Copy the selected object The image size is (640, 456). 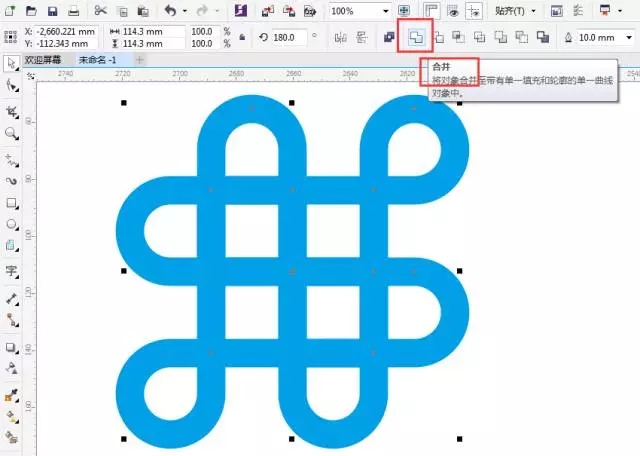pyautogui.click(x=122, y=11)
